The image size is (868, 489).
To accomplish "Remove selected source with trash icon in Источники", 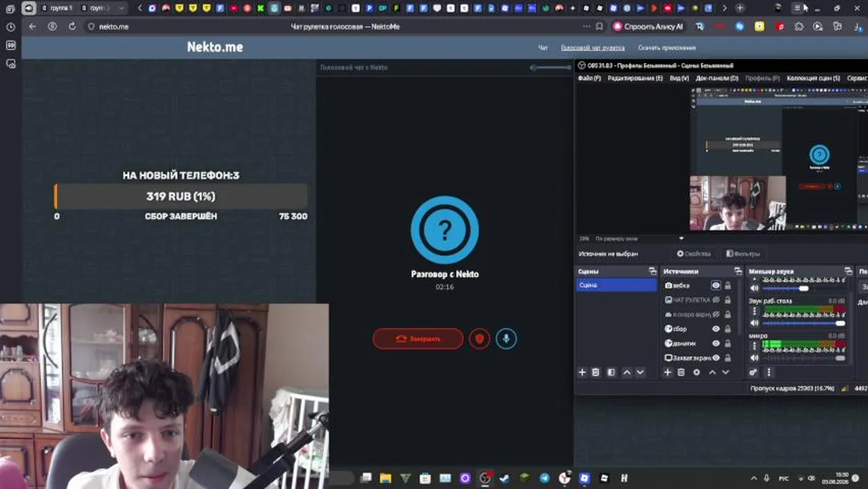I will [x=681, y=372].
